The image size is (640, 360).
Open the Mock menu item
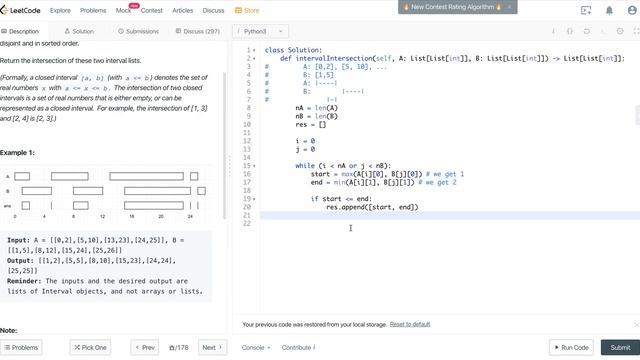(123, 11)
